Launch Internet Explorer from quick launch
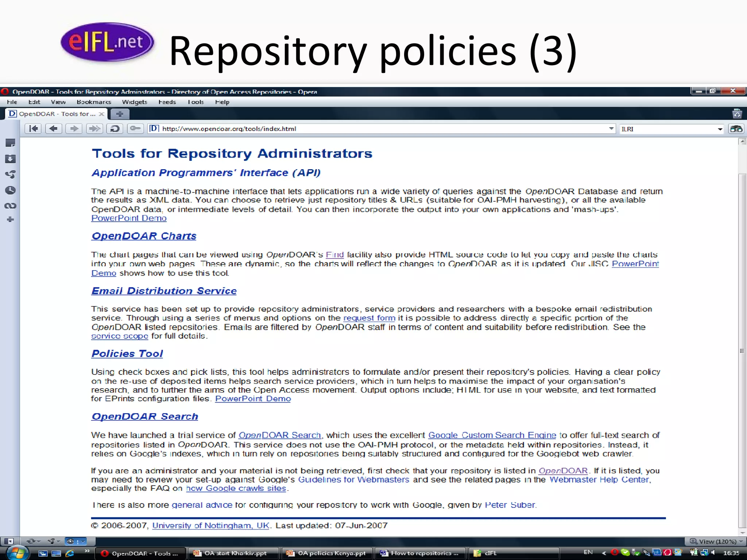747x560 pixels. [x=70, y=553]
